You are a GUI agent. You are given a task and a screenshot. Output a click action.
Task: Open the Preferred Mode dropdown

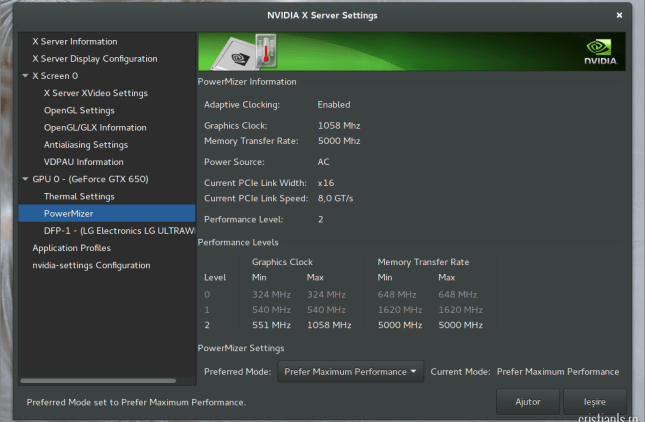click(x=350, y=371)
